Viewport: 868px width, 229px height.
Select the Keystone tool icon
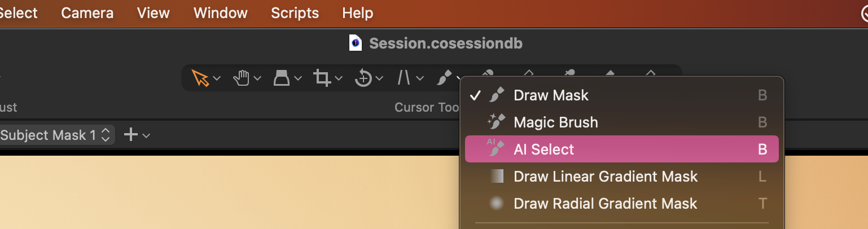[404, 78]
